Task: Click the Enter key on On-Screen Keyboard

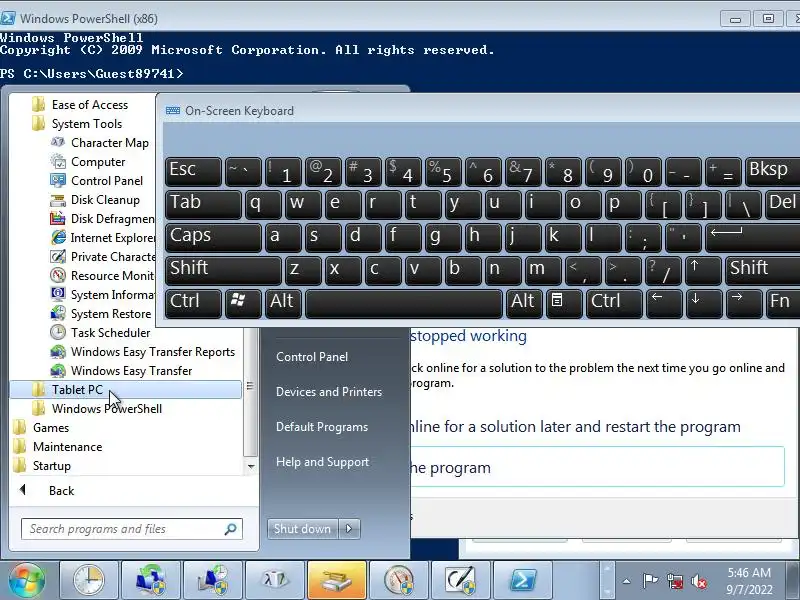Action: pos(753,237)
